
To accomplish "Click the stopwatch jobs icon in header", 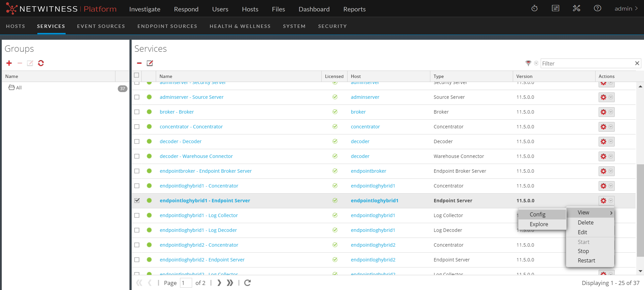I will tap(534, 8).
